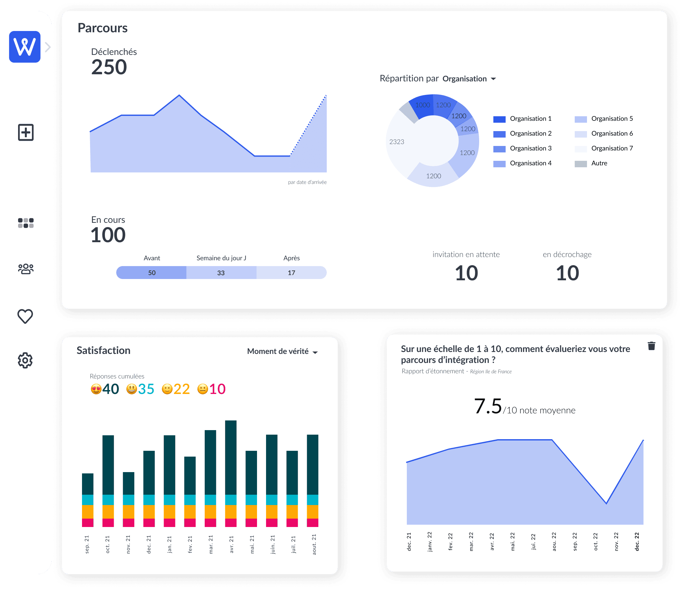This screenshot has width=700, height=589.
Task: Click the dec. 22 axis label
Action: coord(637,542)
